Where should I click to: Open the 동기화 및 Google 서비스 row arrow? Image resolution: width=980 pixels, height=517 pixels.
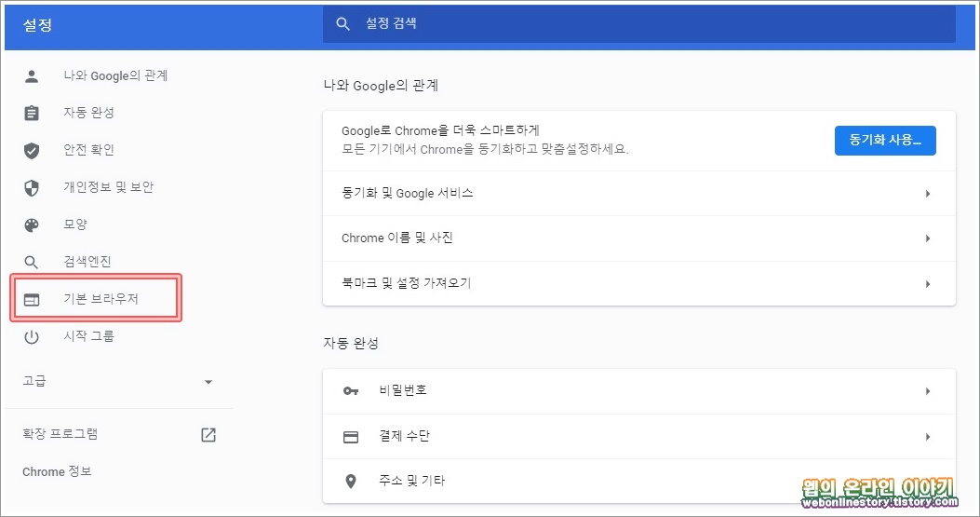(928, 194)
